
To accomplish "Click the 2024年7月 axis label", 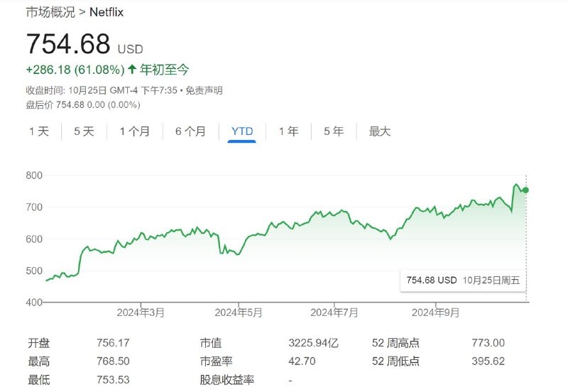I will tap(334, 312).
